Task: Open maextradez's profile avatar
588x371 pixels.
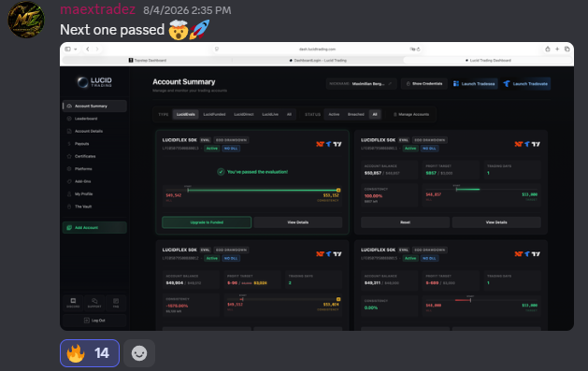Action: (26, 20)
